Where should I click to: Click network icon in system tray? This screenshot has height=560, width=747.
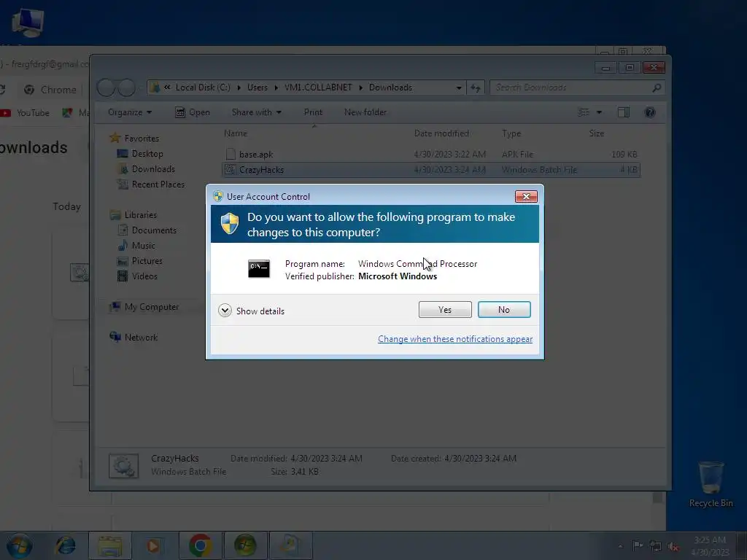(656, 546)
